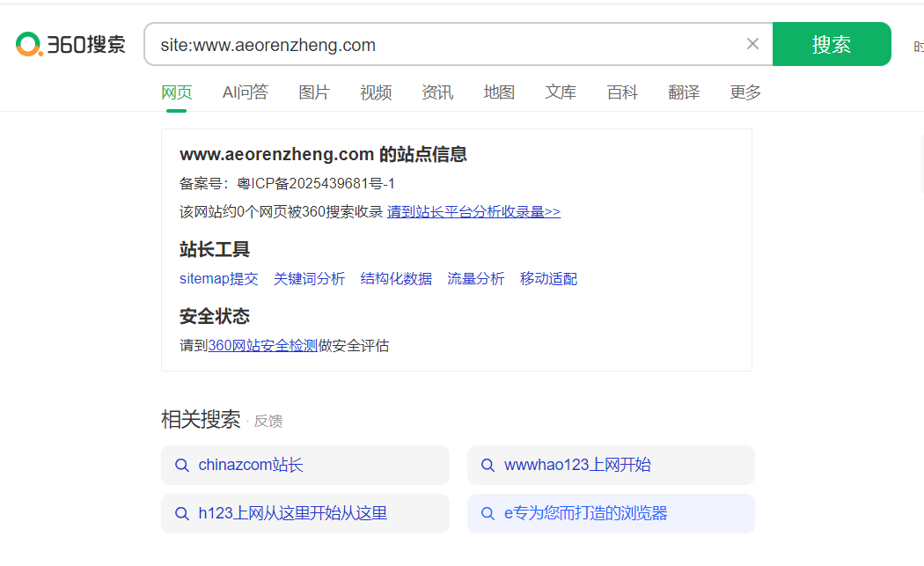Viewport: 924px width, 566px height.
Task: Expand the 更多 menu
Action: pyautogui.click(x=745, y=92)
